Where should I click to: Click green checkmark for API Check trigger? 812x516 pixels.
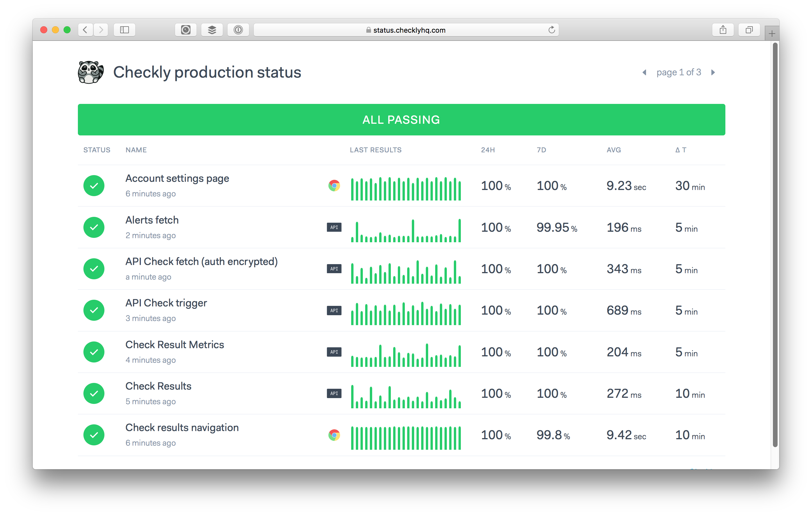tap(94, 311)
